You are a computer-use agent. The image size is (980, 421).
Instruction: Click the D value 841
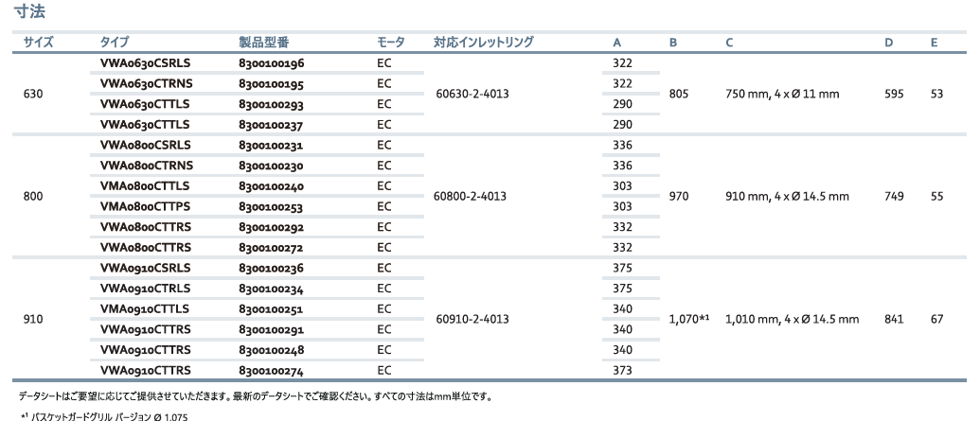click(x=894, y=319)
